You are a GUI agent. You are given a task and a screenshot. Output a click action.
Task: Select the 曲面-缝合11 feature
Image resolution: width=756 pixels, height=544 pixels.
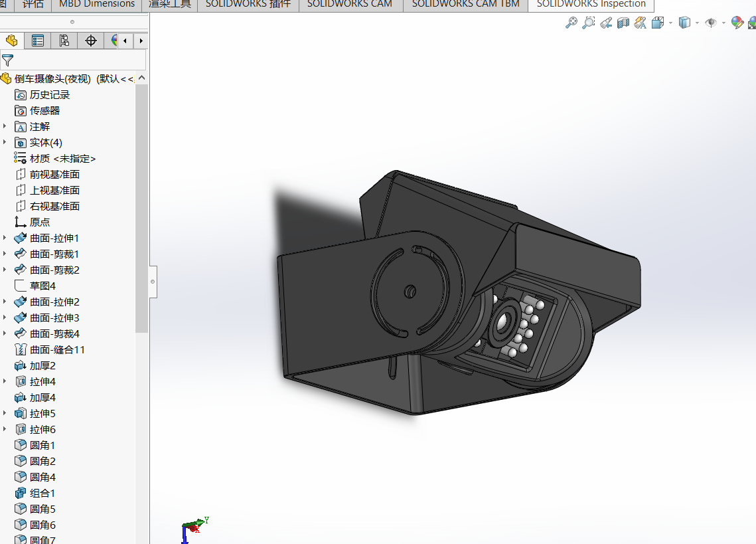[x=57, y=349]
